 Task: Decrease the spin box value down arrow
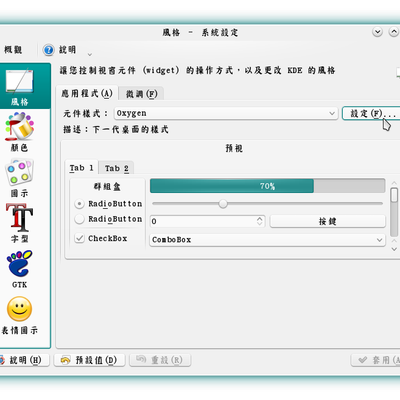[x=260, y=224]
